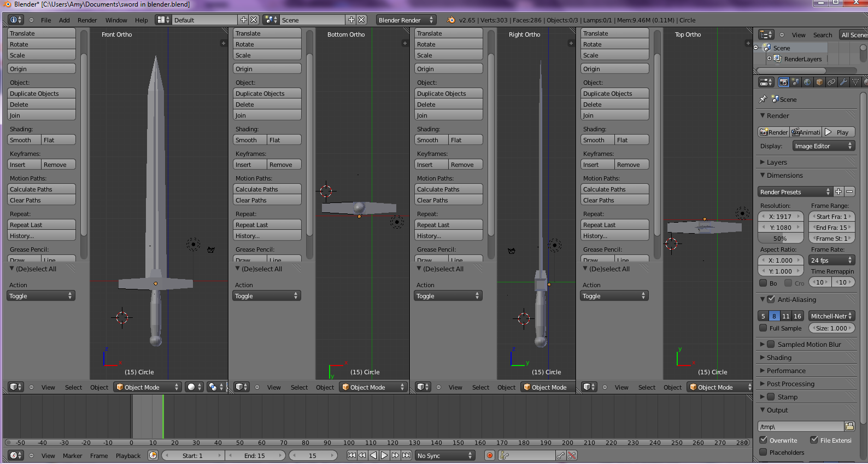The width and height of the screenshot is (868, 464).
Task: Open the Mitchell-Netravali filter dropdown
Action: click(x=831, y=316)
